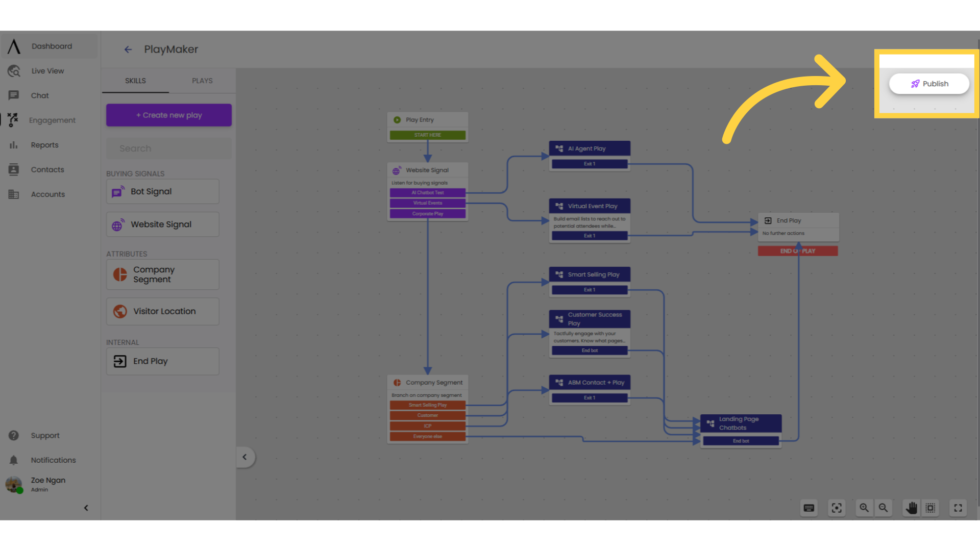Click the Dashboard sidebar icon
Screen dimensions: 980x551
tap(13, 46)
